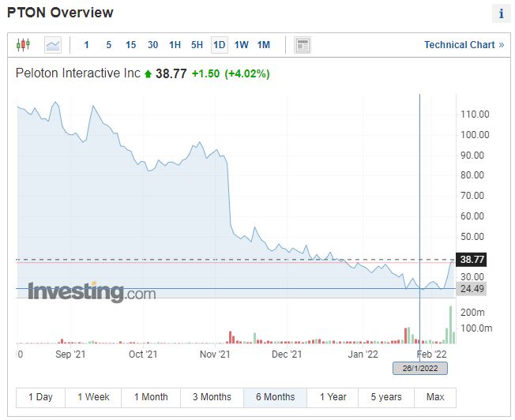Select the 5 minute interval

coord(109,45)
